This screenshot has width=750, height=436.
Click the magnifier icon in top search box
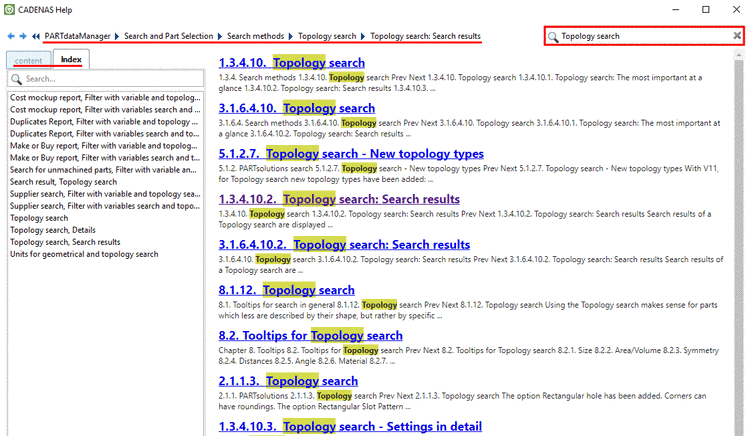[553, 37]
